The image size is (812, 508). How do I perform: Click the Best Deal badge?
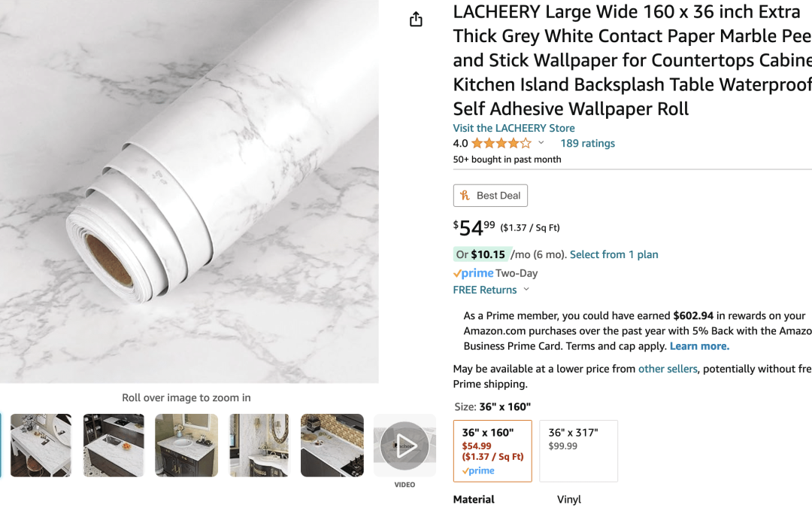(490, 196)
